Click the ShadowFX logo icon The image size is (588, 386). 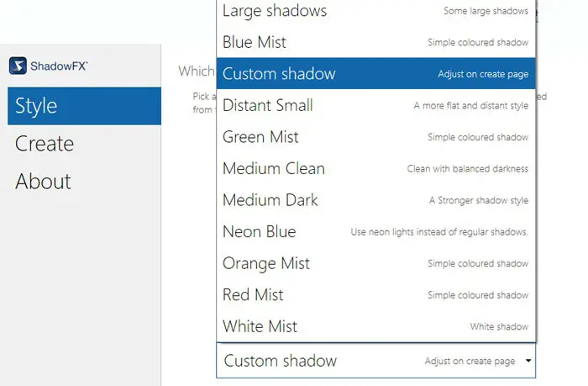[x=17, y=66]
